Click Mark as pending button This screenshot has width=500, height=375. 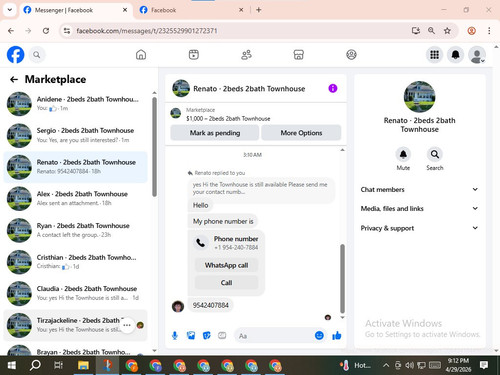[x=215, y=133]
